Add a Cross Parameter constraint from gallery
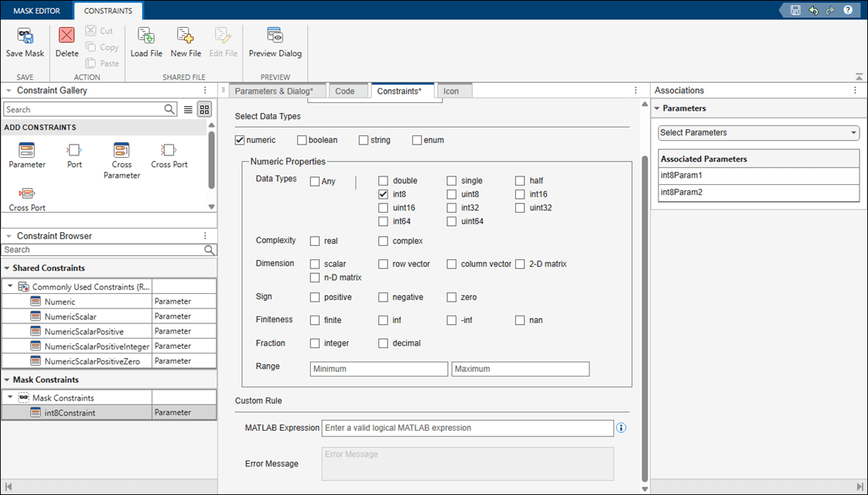Image resolution: width=868 pixels, height=495 pixels. tap(121, 151)
